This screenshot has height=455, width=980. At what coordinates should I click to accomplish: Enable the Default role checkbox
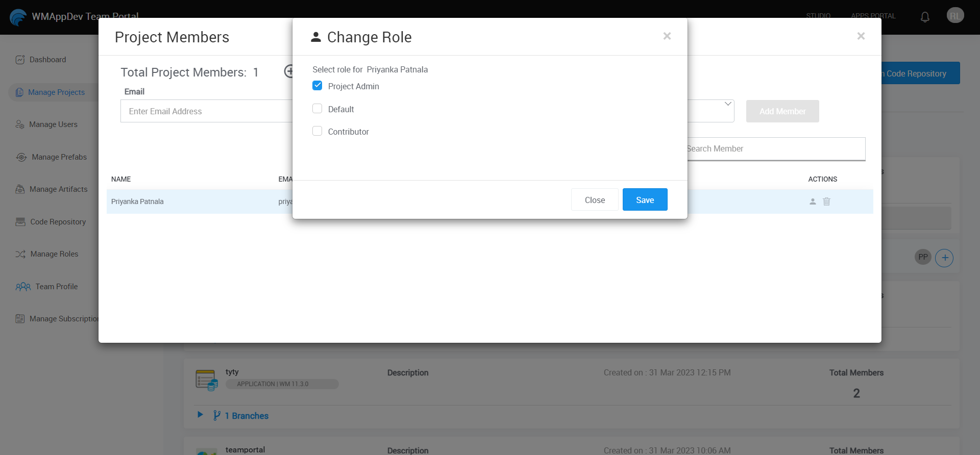pyautogui.click(x=317, y=109)
